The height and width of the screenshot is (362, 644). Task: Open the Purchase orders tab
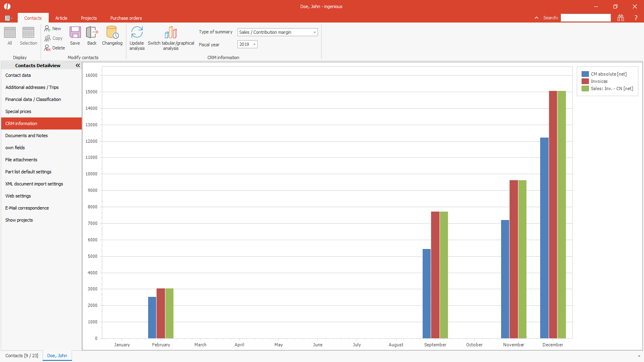pos(126,18)
